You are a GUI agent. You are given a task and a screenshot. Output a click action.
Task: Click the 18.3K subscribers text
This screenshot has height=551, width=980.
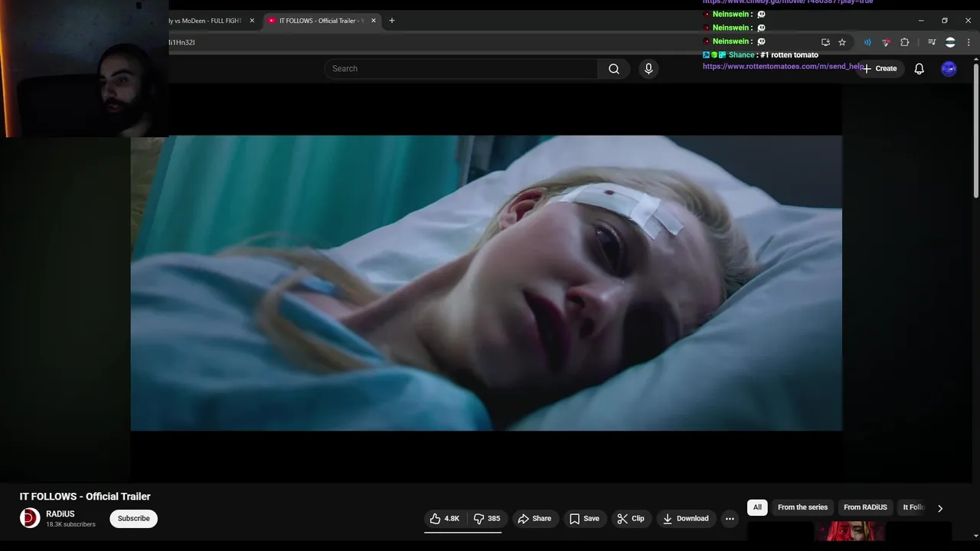pyautogui.click(x=70, y=524)
